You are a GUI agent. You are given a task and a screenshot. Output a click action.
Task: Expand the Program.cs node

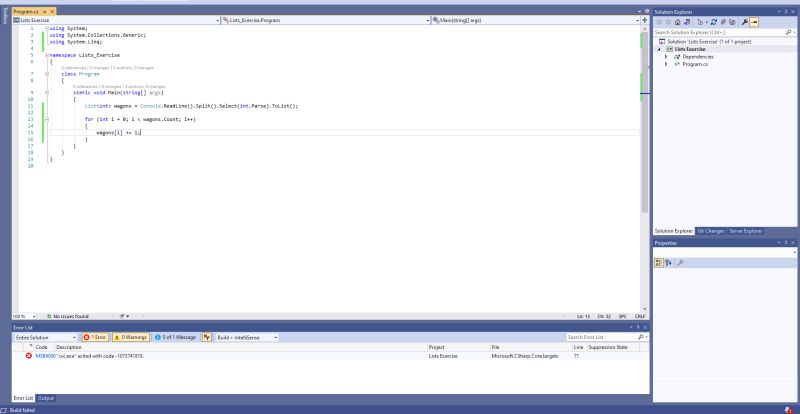[x=666, y=64]
